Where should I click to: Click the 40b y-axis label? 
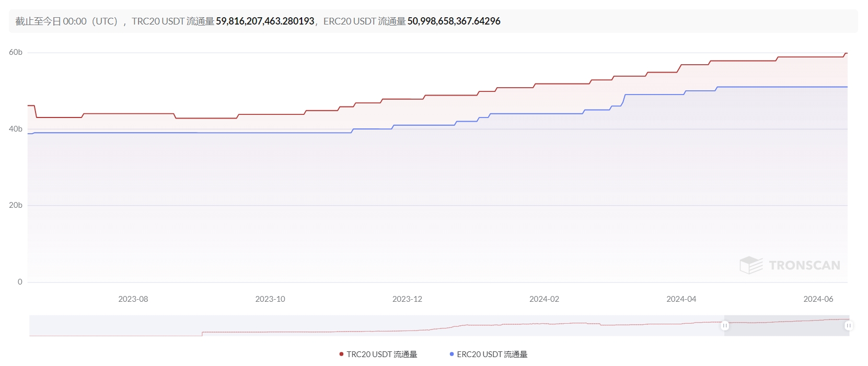coord(16,129)
